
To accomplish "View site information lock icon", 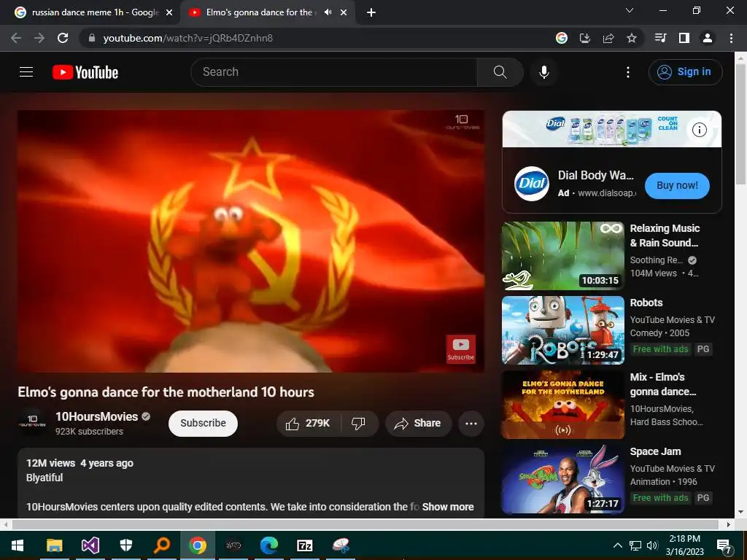I will coord(92,38).
